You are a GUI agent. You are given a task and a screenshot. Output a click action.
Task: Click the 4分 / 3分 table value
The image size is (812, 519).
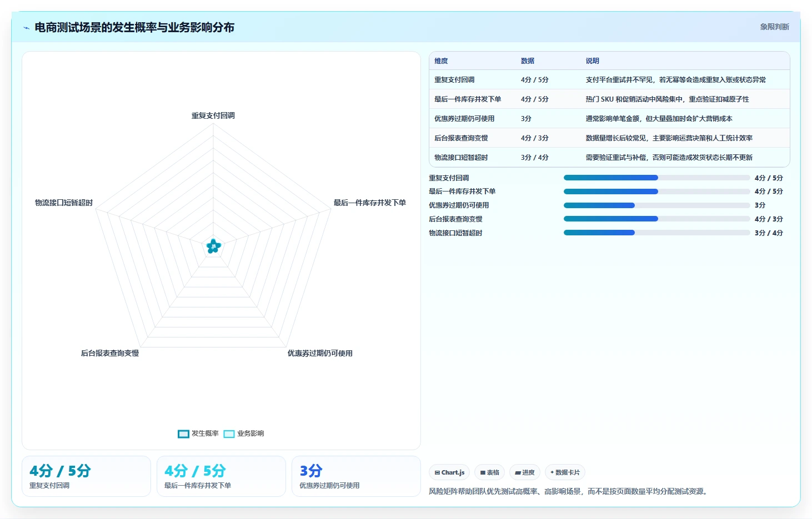tap(535, 138)
